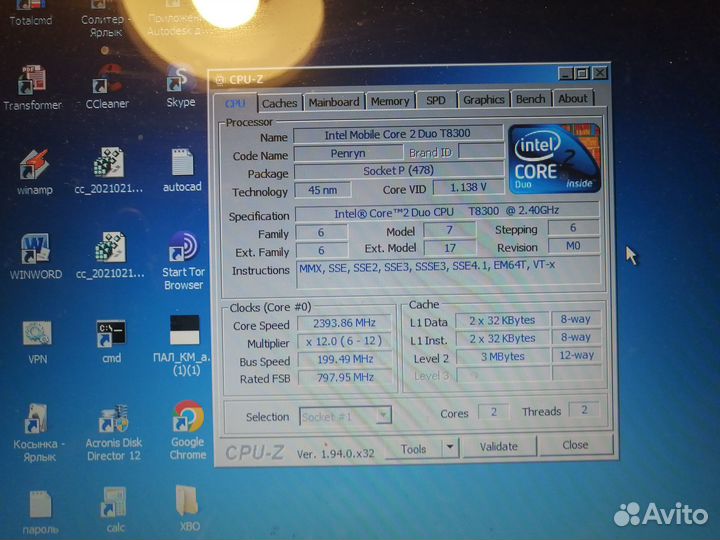The image size is (720, 540).
Task: Open the ПАЛ_КМ_а (1)(1) file icon
Action: pyautogui.click(x=185, y=345)
